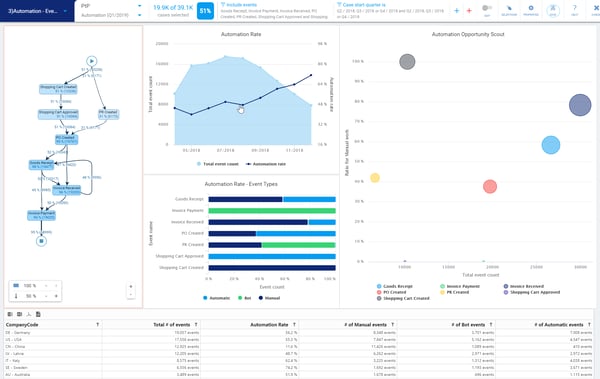The image size is (600, 379).
Task: Open filter on # of Automatic events column
Action: [589, 325]
